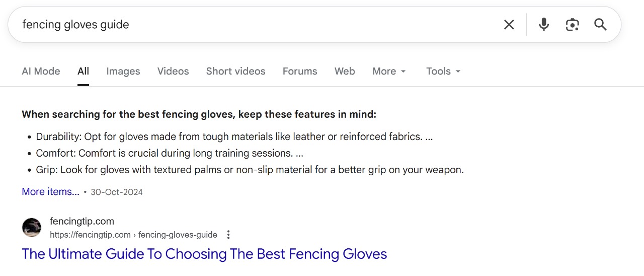Open "More items..." link in snippet
The width and height of the screenshot is (644, 276).
50,192
